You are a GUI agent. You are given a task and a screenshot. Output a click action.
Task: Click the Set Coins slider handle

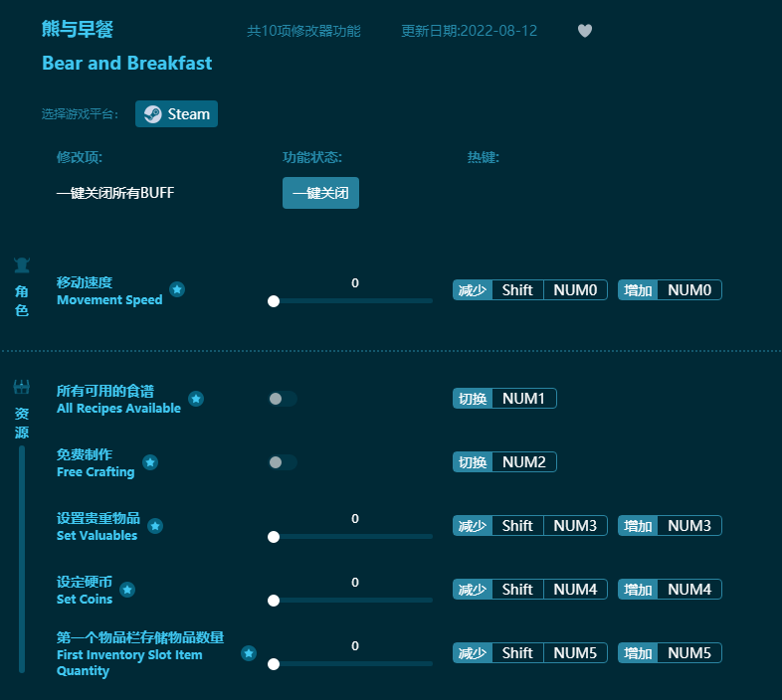[x=274, y=601]
